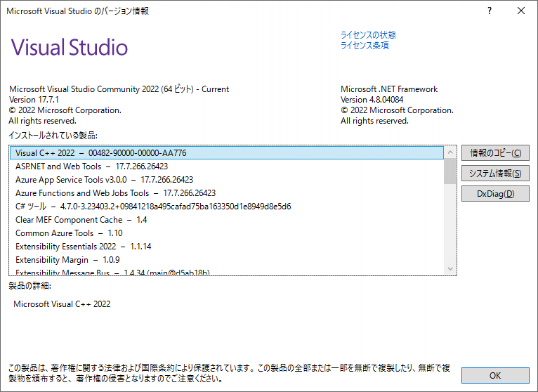Confirm with the OK button

click(x=495, y=376)
